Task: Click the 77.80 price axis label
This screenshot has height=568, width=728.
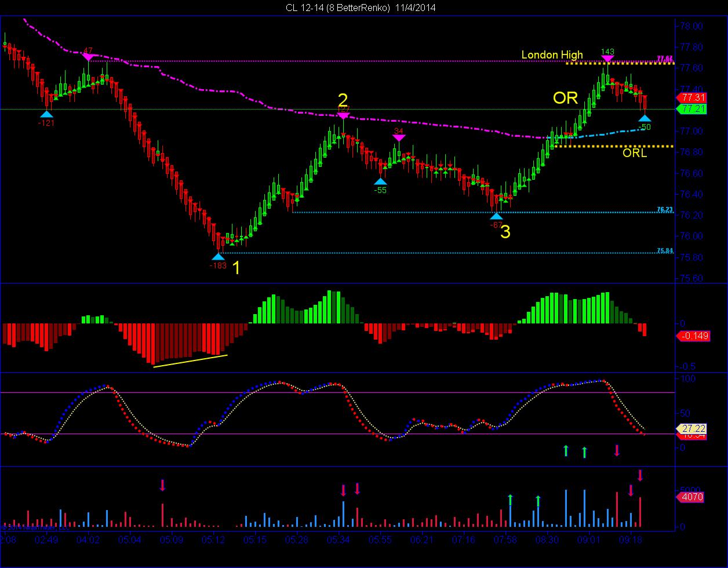Action: pyautogui.click(x=693, y=47)
